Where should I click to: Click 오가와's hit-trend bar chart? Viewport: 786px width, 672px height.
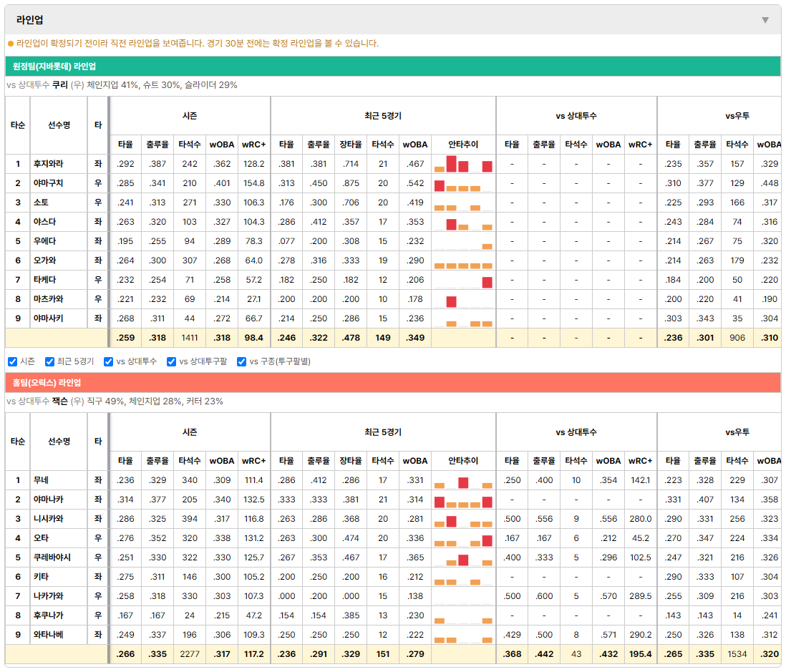(463, 260)
